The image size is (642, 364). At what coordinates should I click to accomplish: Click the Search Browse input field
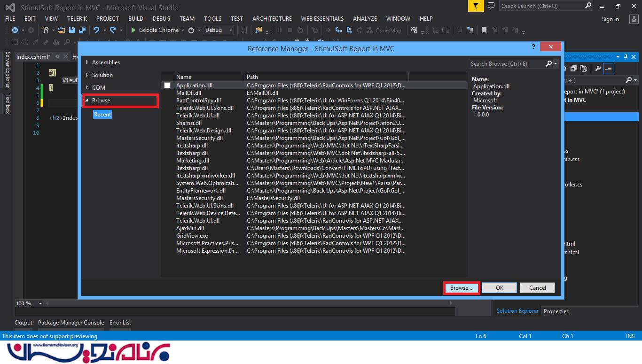tap(507, 64)
